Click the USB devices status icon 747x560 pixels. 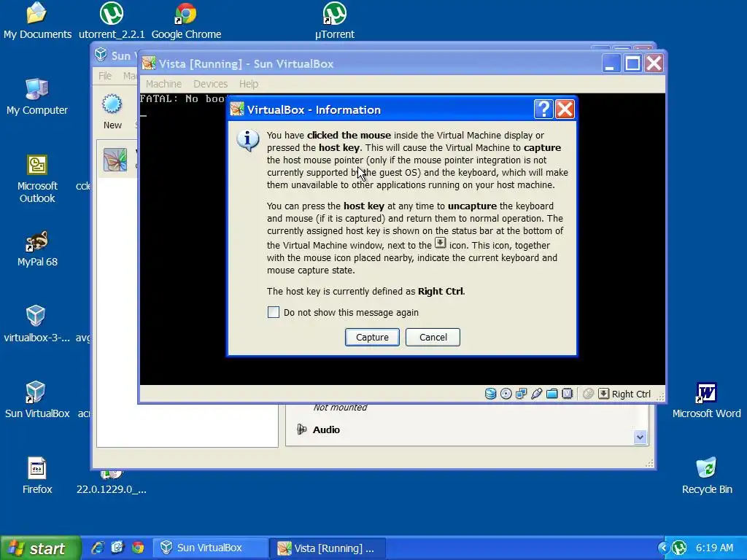[x=536, y=394]
